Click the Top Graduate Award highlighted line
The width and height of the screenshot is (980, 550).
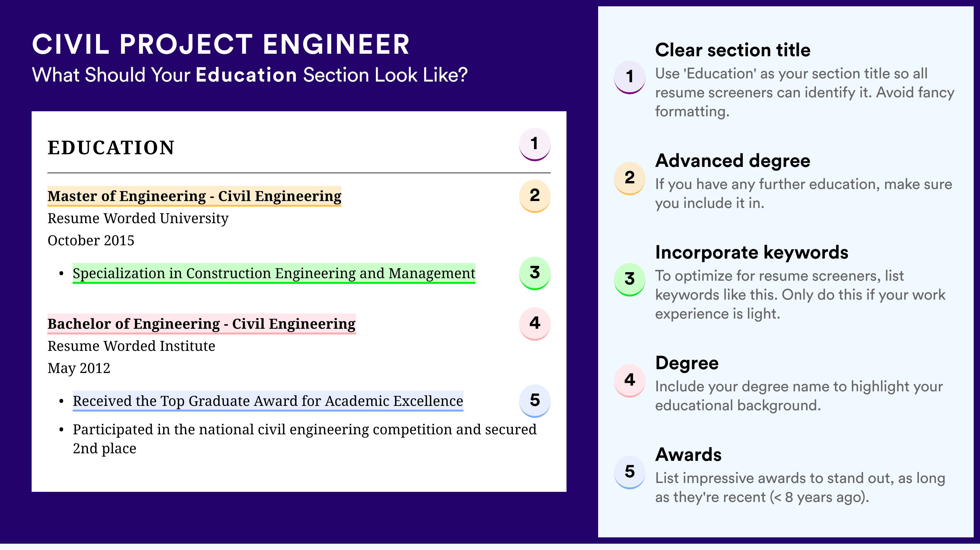[x=268, y=401]
